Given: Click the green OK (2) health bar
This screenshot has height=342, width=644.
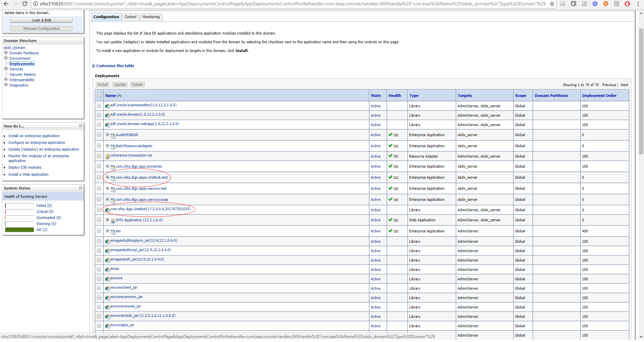Looking at the screenshot, I should (19, 230).
